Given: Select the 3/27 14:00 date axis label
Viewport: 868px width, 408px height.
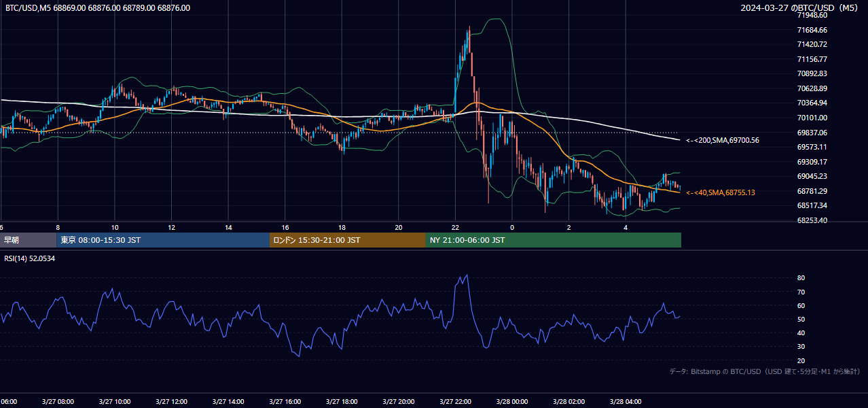Looking at the screenshot, I should (x=228, y=401).
